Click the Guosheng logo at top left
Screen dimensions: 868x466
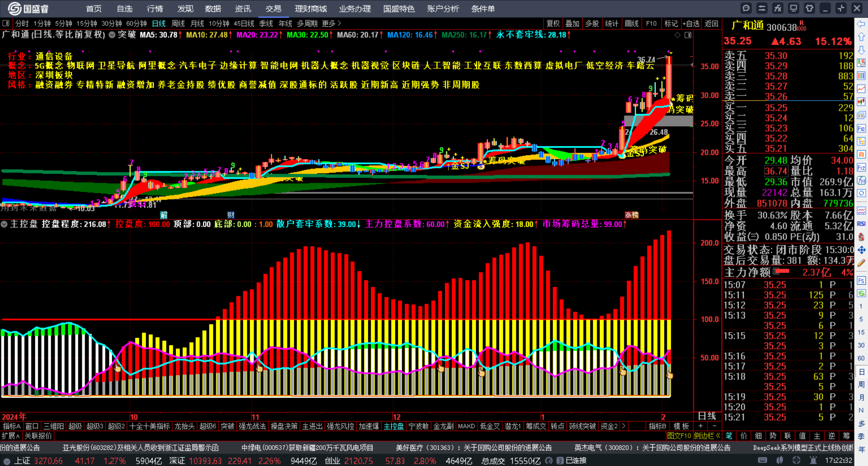tap(28, 8)
